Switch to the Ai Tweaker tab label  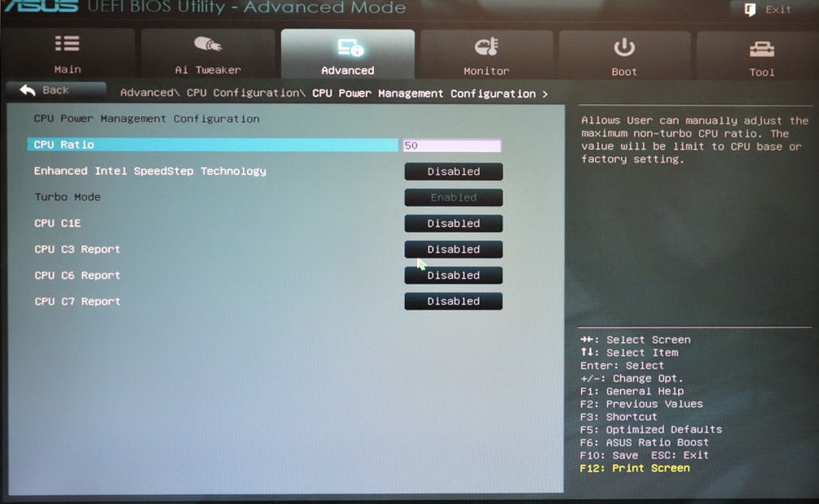coord(208,70)
